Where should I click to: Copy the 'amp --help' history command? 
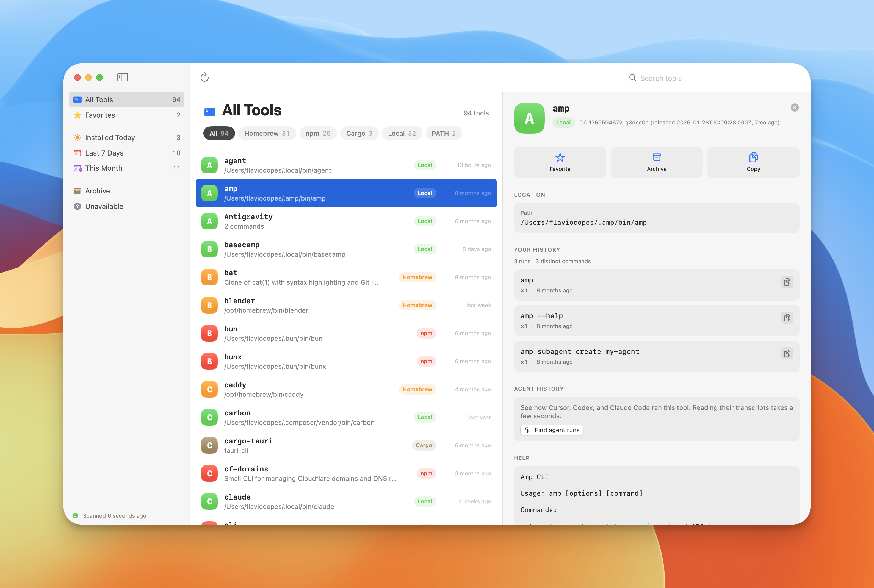(787, 318)
